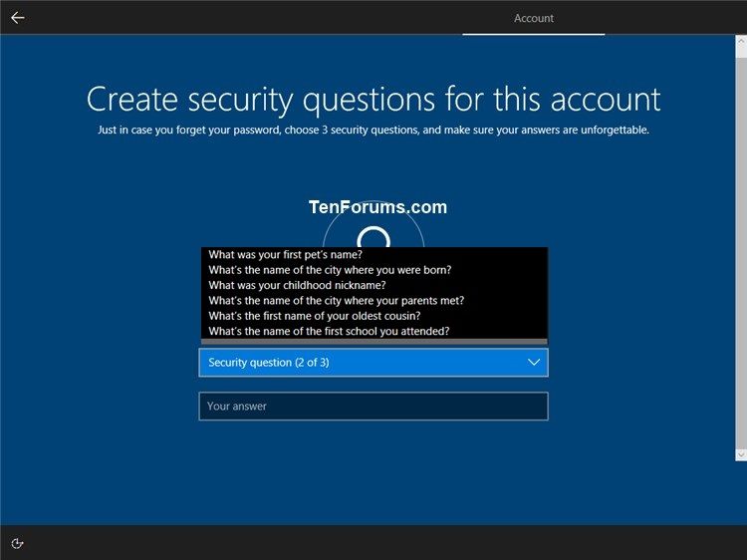Image resolution: width=747 pixels, height=560 pixels.
Task: Click the page scrollbar down arrow
Action: click(x=740, y=454)
